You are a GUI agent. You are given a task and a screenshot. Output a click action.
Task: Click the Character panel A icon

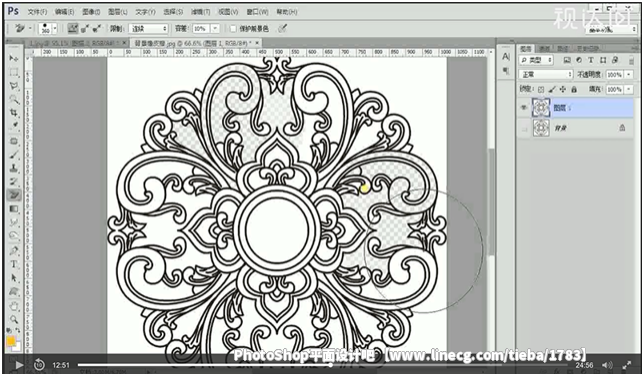point(506,57)
